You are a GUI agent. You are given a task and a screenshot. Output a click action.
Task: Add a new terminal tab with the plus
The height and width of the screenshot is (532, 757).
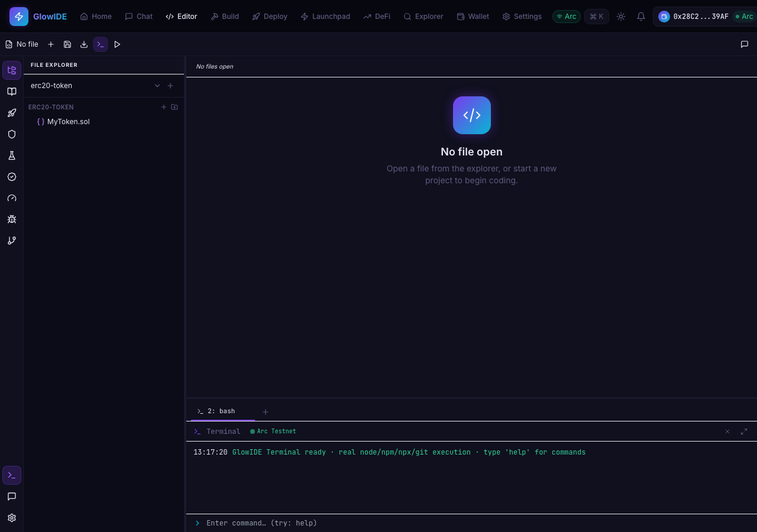[x=266, y=412]
